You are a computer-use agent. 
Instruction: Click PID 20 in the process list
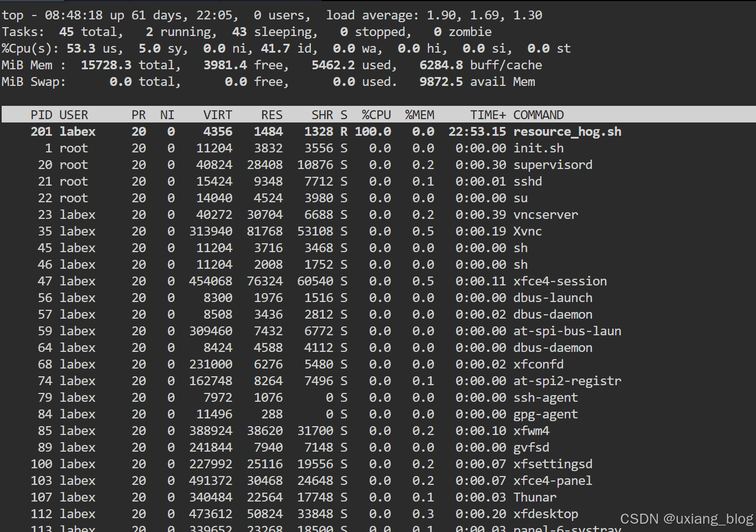(45, 165)
